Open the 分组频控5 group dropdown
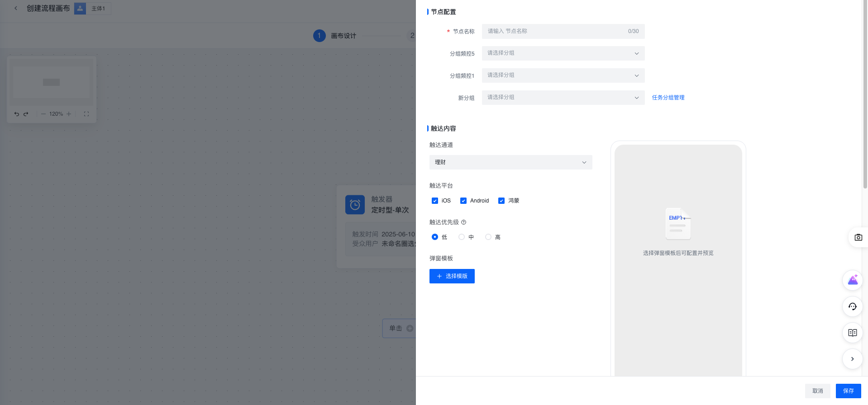The width and height of the screenshot is (868, 405). 563,53
